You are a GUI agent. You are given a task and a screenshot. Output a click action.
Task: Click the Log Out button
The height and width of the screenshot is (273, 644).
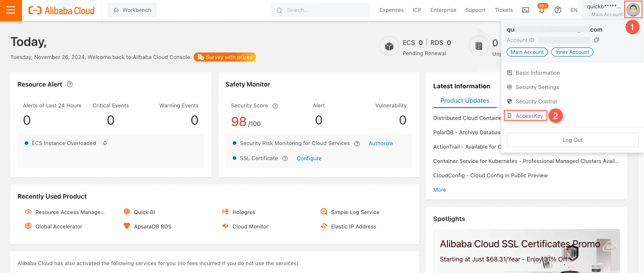point(572,140)
